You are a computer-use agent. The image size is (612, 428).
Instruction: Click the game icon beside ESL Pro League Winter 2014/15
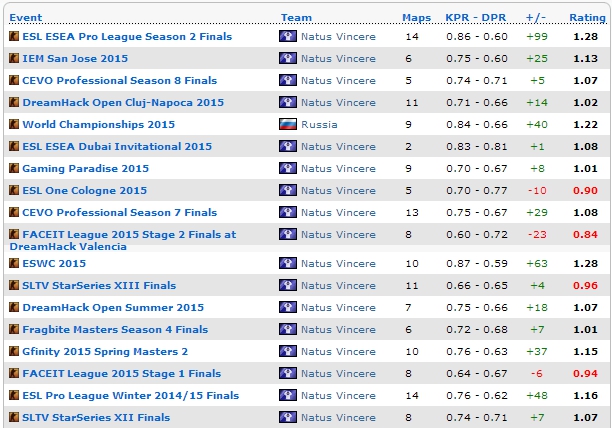pyautogui.click(x=14, y=395)
